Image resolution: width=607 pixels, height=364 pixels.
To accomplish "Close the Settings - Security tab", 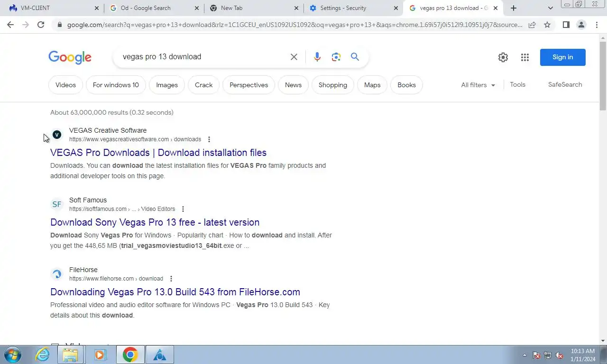I will click(x=396, y=8).
